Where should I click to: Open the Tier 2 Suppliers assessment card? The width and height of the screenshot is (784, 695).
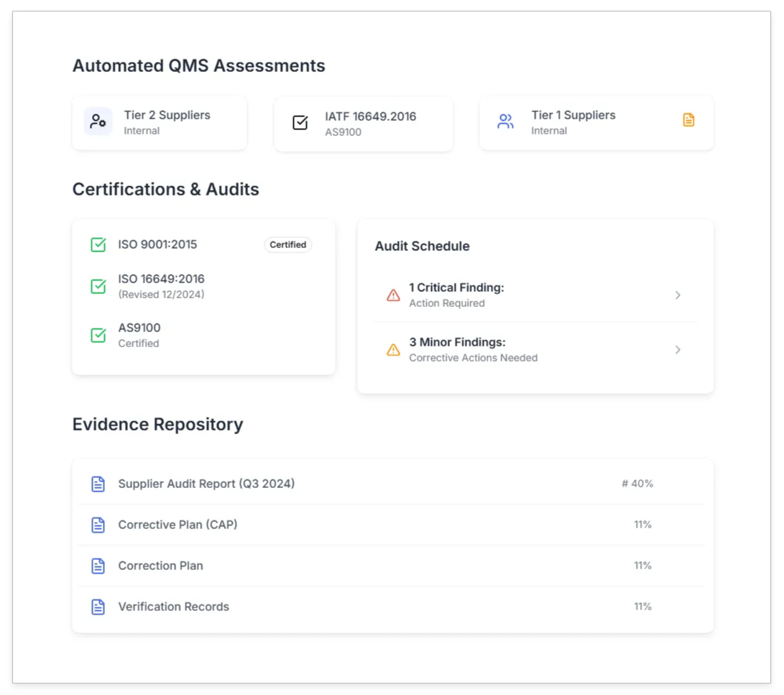pos(160,123)
